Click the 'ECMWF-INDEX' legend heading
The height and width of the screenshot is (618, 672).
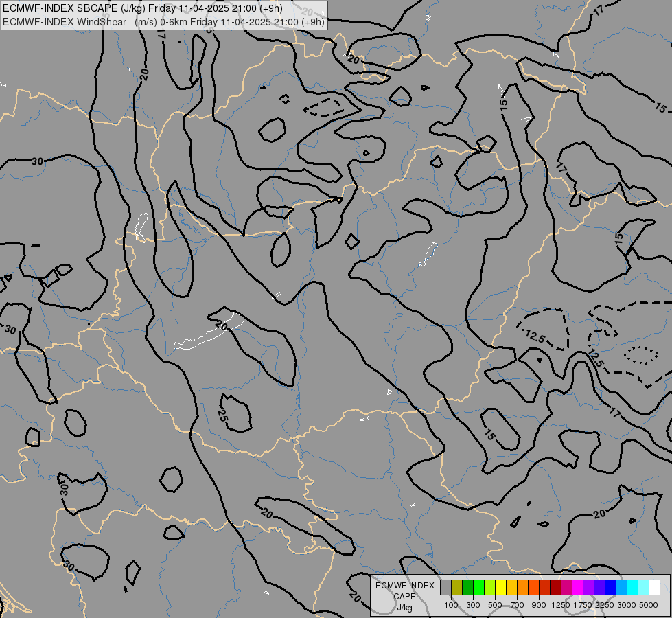pyautogui.click(x=404, y=586)
